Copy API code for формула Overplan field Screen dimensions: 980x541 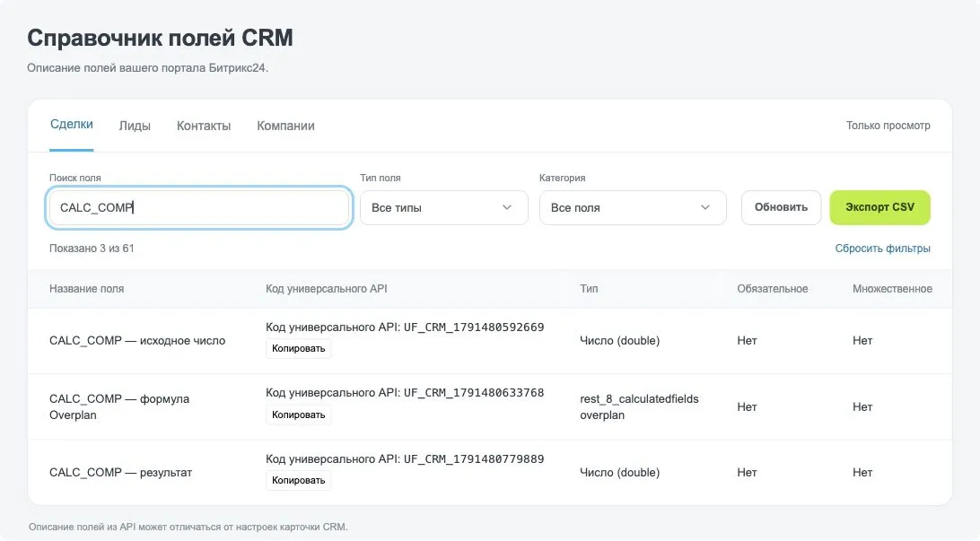point(298,414)
